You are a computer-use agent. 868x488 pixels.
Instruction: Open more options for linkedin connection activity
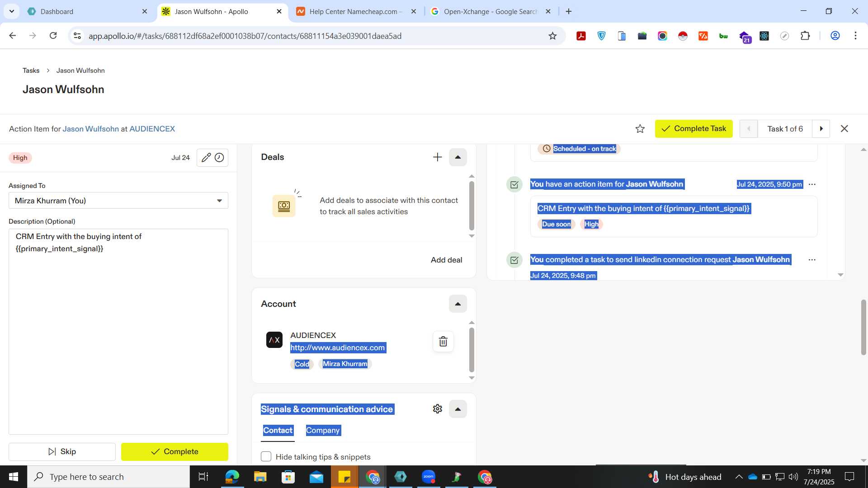812,260
